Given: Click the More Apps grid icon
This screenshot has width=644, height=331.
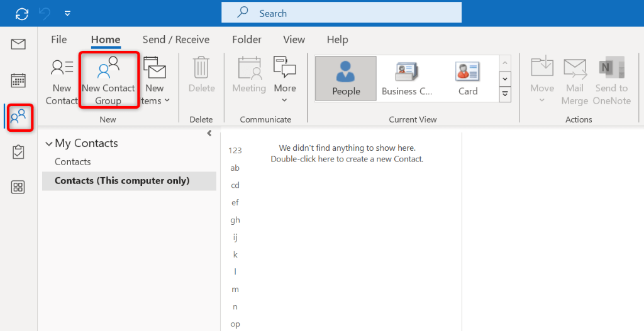Looking at the screenshot, I should [18, 187].
